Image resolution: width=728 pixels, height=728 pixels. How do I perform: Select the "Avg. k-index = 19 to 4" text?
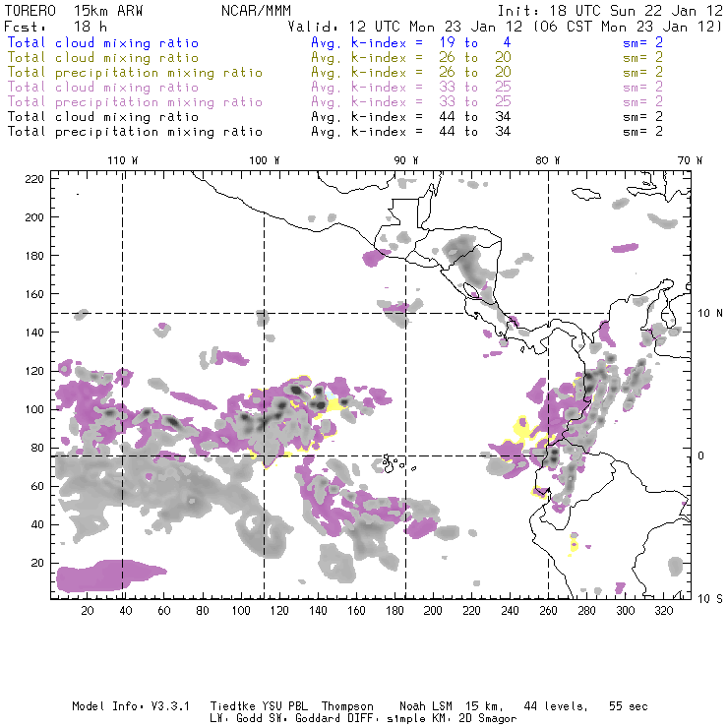point(411,43)
